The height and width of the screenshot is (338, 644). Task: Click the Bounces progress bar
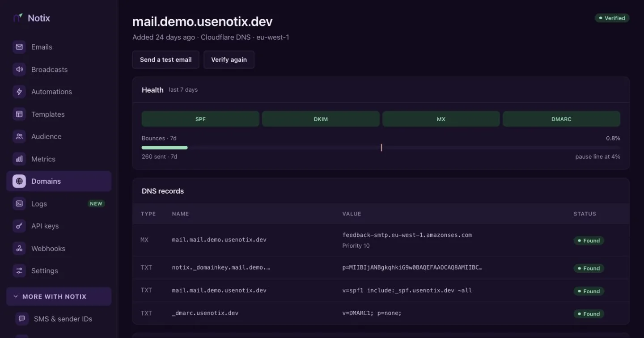tap(381, 148)
